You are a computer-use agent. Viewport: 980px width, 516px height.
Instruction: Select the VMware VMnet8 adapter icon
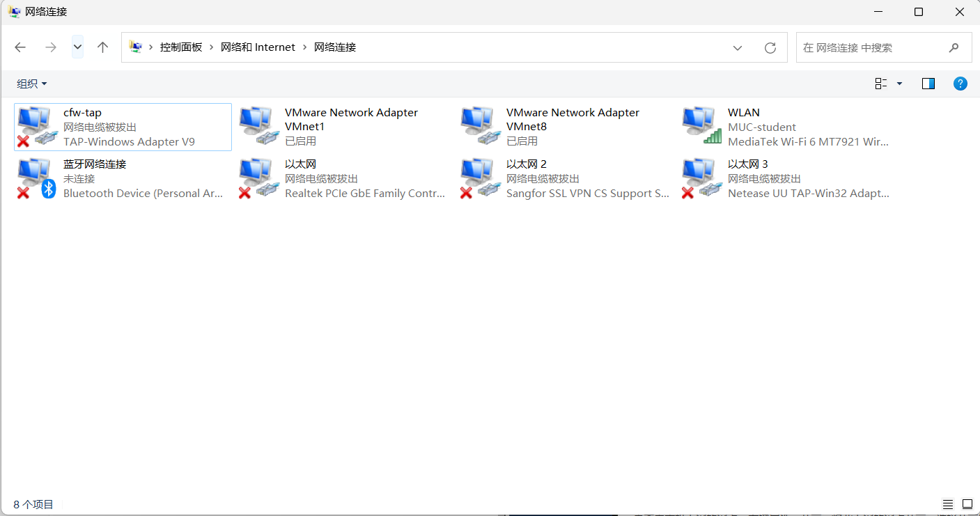pyautogui.click(x=480, y=127)
